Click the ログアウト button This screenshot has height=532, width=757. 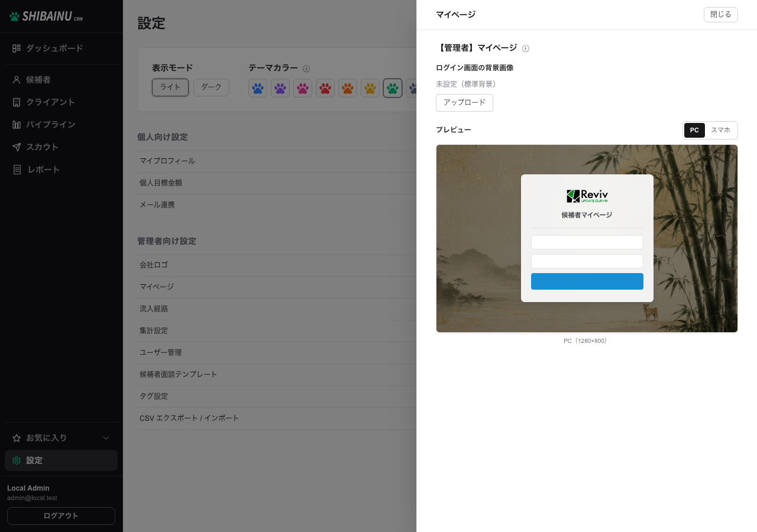pyautogui.click(x=61, y=515)
